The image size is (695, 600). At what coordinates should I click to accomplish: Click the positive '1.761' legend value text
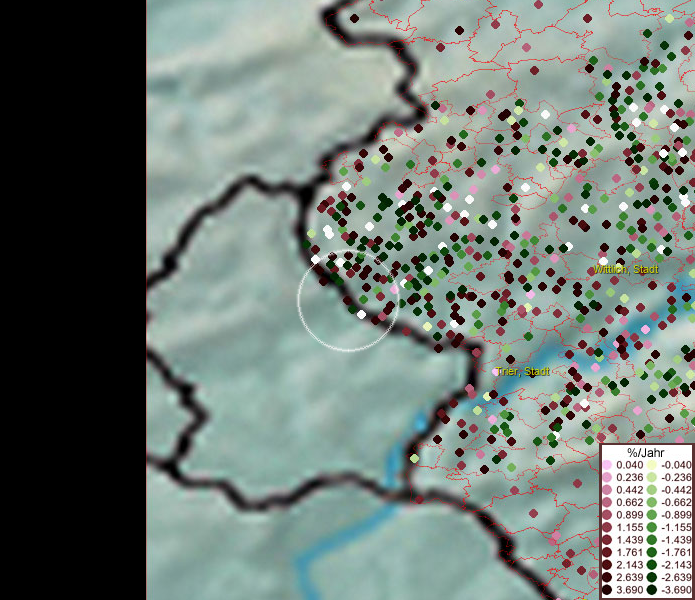(629, 553)
